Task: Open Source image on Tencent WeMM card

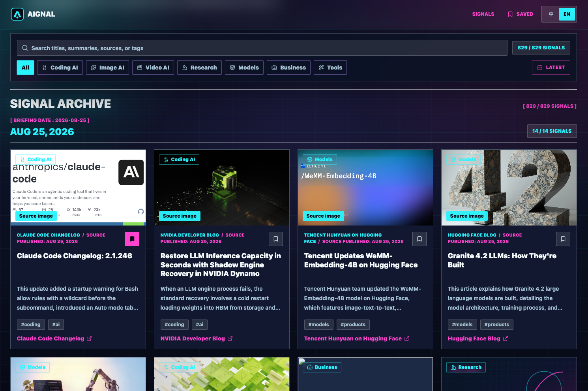Action: (x=323, y=216)
